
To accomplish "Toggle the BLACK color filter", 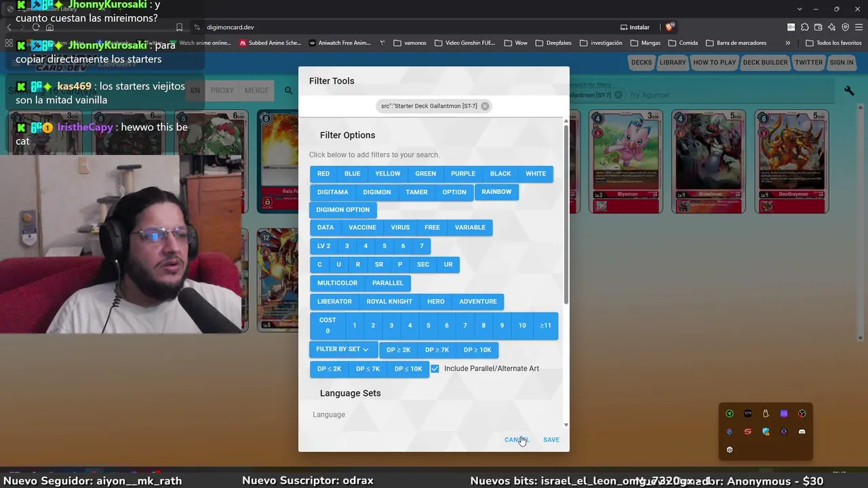I will coord(500,174).
